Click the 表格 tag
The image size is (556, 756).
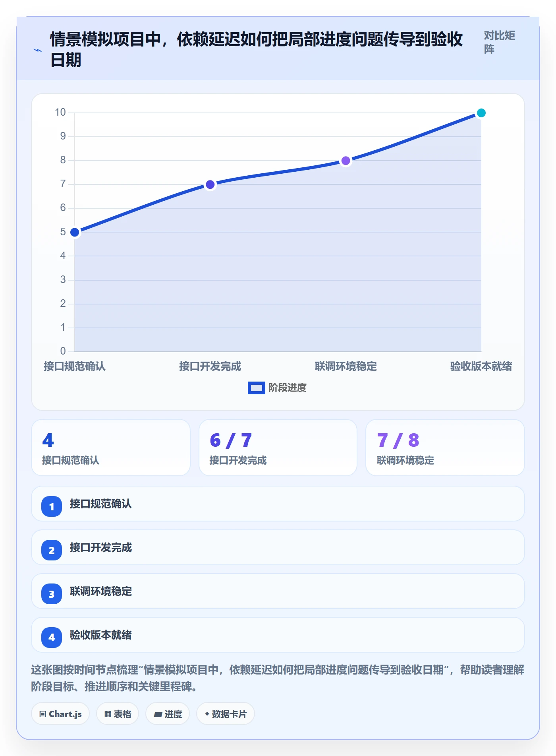point(118,714)
